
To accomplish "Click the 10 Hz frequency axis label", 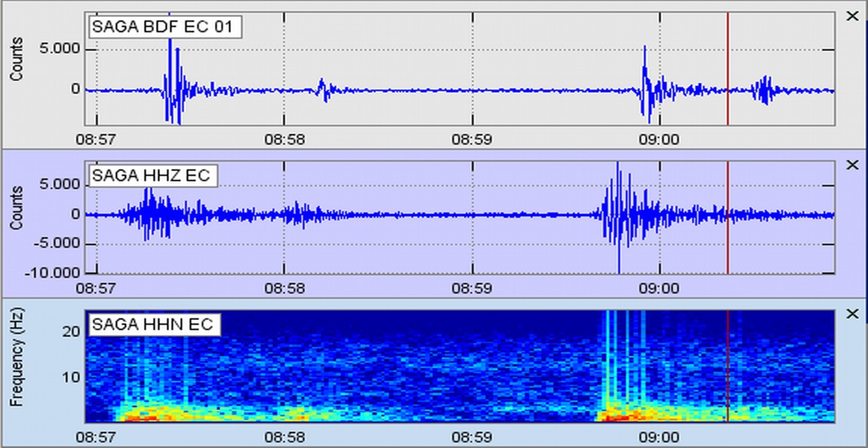I will (71, 377).
